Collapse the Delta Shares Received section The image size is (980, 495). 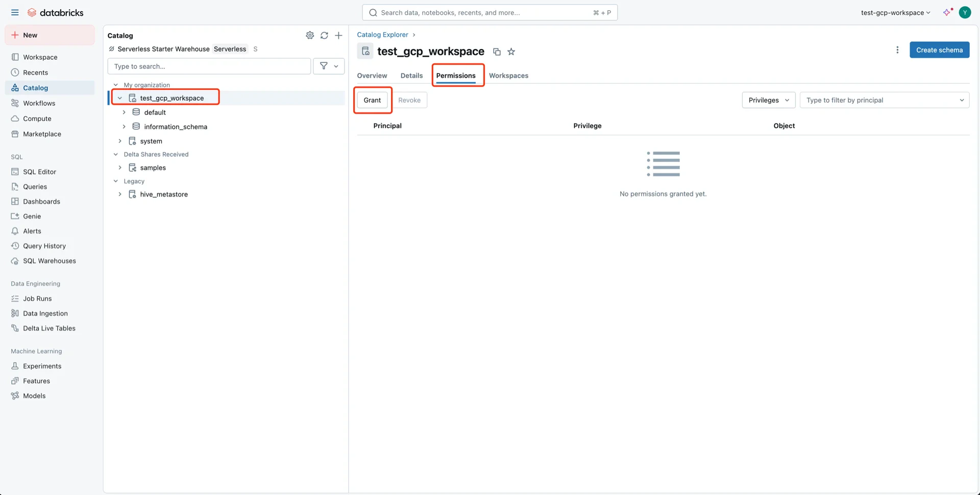tap(116, 154)
